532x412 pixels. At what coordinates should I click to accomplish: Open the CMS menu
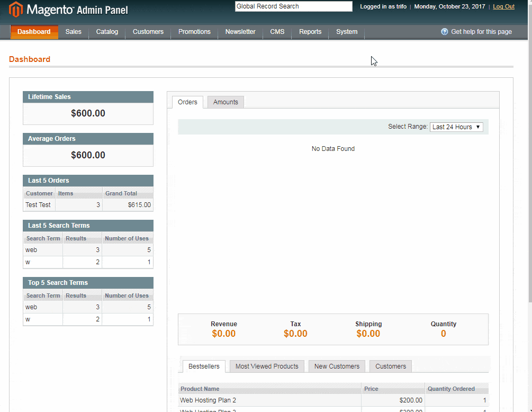[277, 32]
